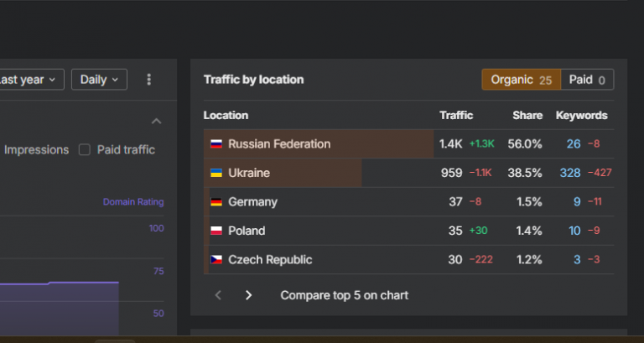Viewport: 644px width, 343px height.
Task: Go to previous page of locations
Action: click(x=219, y=295)
